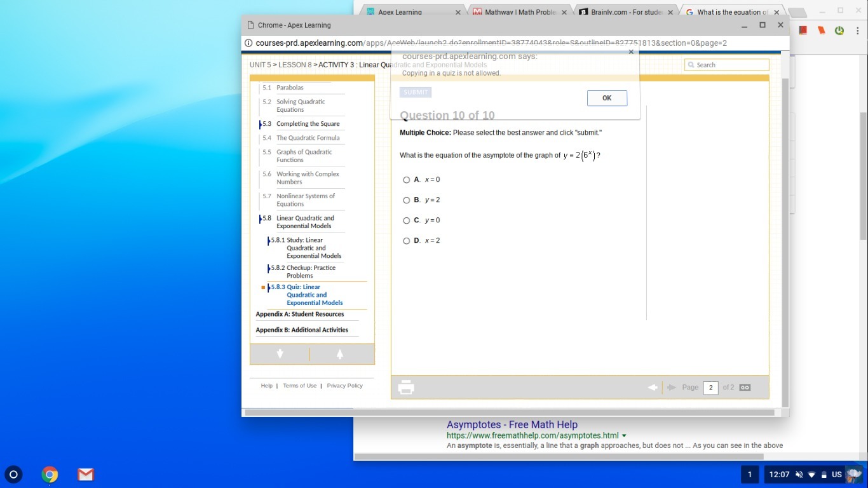This screenshot has width=868, height=488.
Task: Switch to the Brainly.com tab
Action: 626,12
